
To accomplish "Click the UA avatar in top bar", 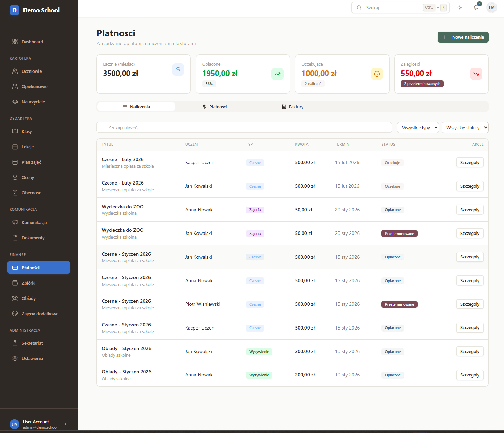I will coord(491,7).
